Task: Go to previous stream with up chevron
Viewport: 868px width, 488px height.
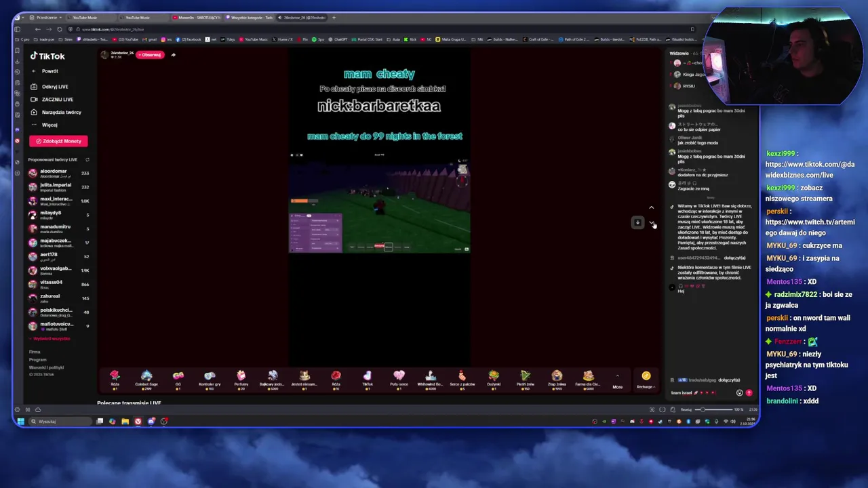Action: pyautogui.click(x=651, y=207)
